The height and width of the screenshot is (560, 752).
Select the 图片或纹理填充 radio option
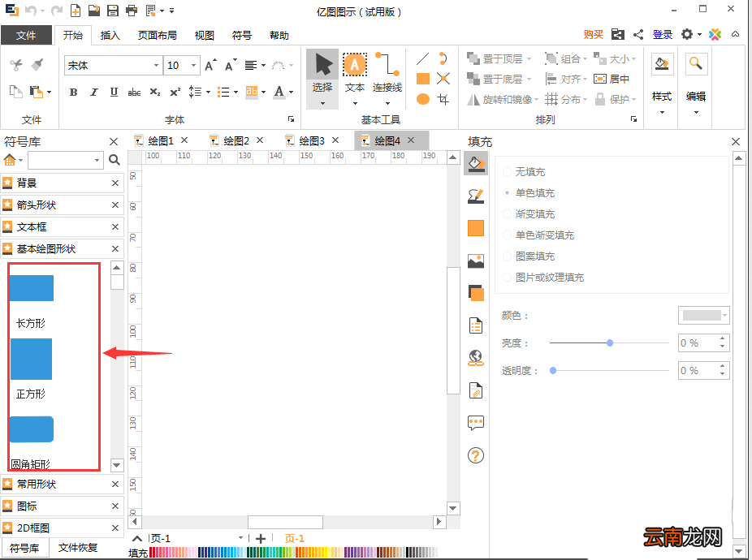coord(507,277)
